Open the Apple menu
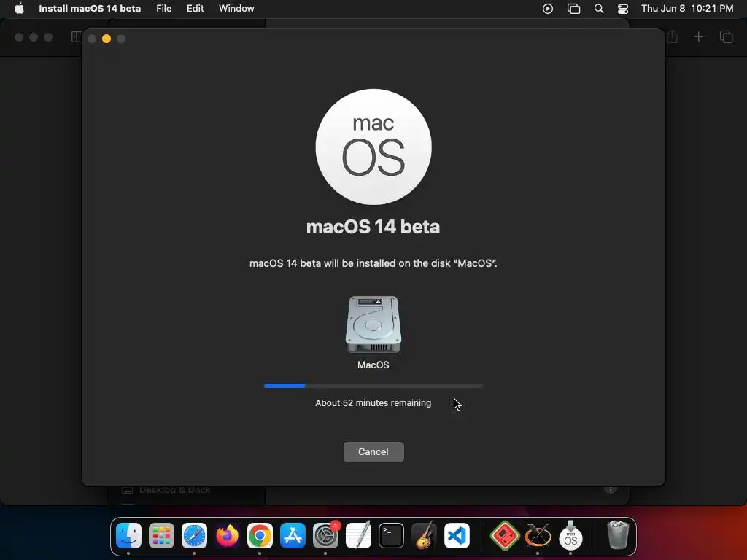Image resolution: width=747 pixels, height=560 pixels. (19, 9)
